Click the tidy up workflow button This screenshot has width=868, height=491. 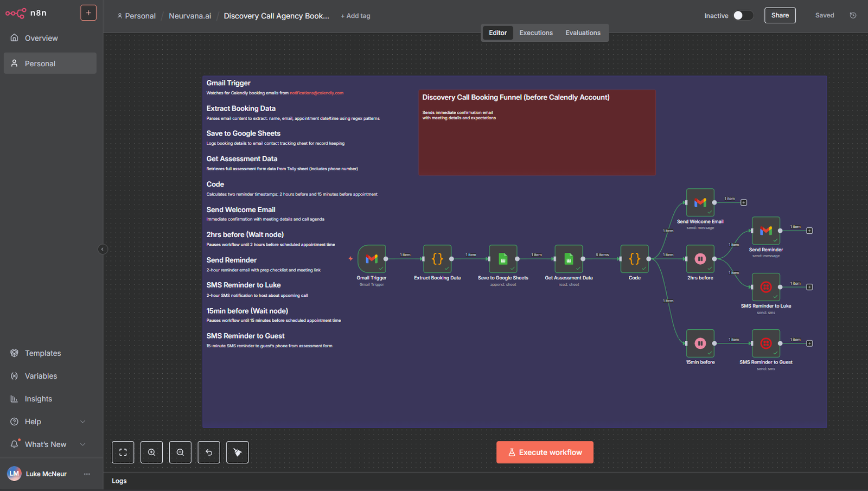click(238, 452)
